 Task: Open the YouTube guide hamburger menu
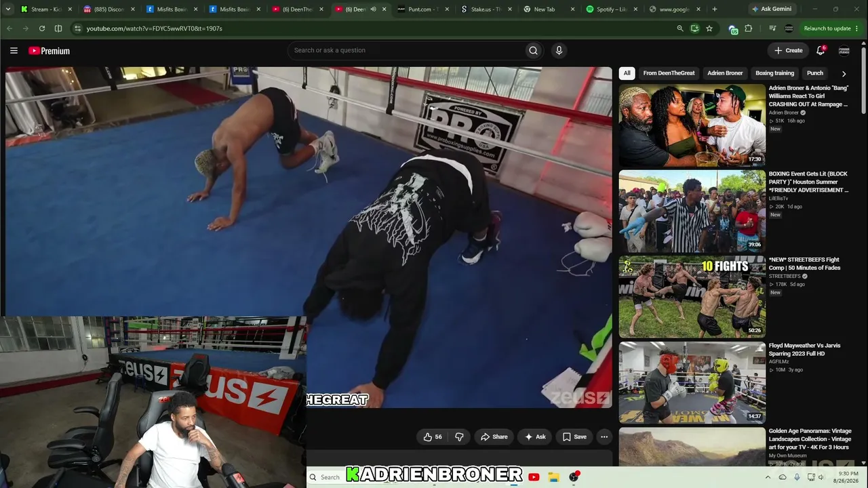[14, 51]
